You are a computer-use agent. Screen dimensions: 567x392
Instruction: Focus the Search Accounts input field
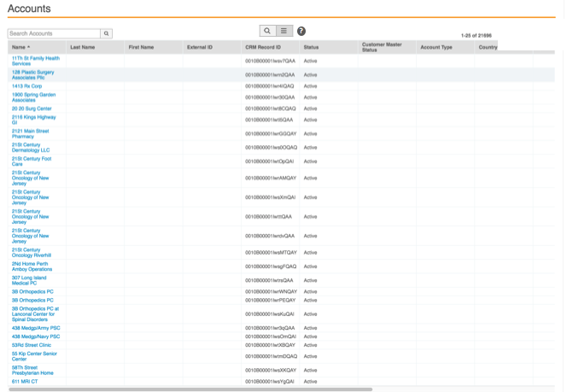(x=54, y=33)
